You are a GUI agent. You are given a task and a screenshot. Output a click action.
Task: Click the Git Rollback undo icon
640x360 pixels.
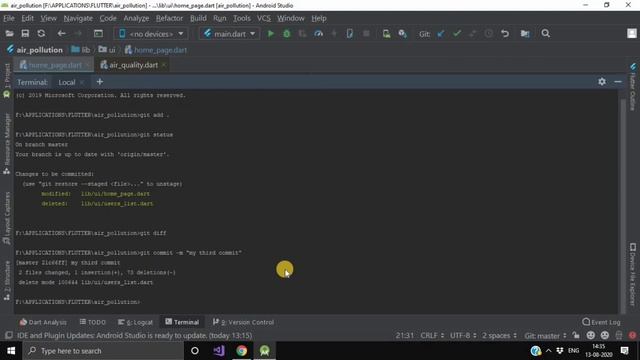coord(505,34)
